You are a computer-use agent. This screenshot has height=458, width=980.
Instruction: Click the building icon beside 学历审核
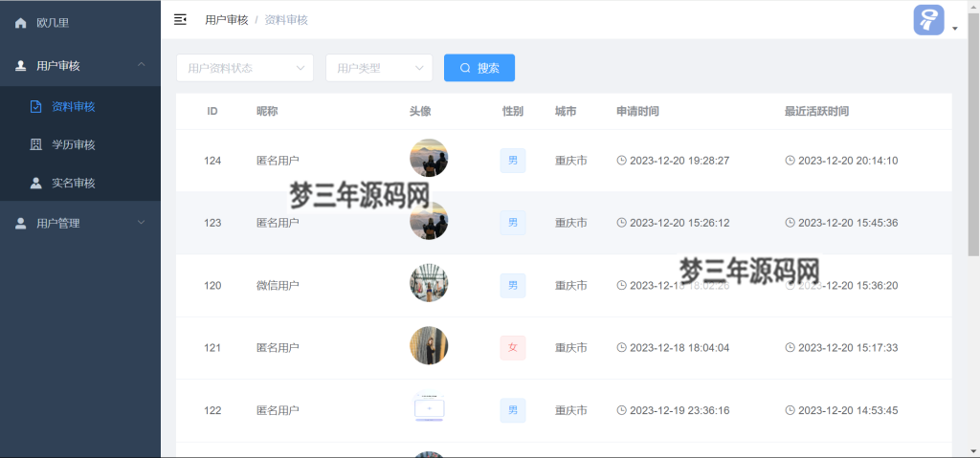tap(36, 144)
